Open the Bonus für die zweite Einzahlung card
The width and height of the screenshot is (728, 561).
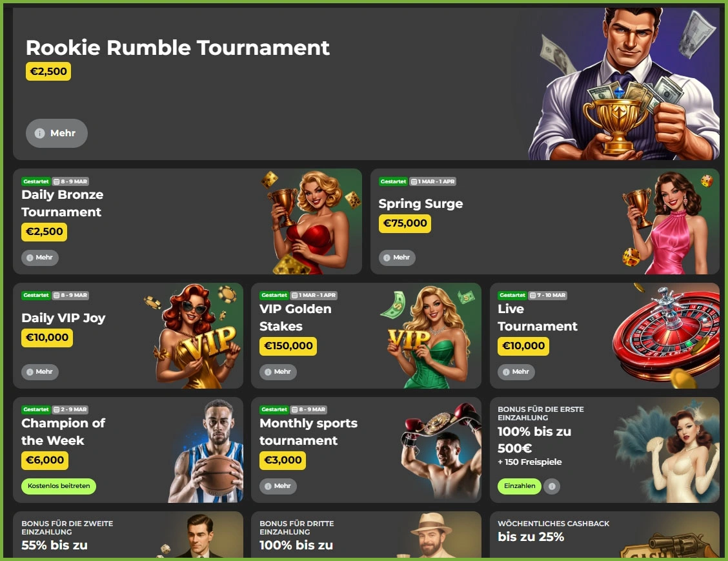click(128, 535)
